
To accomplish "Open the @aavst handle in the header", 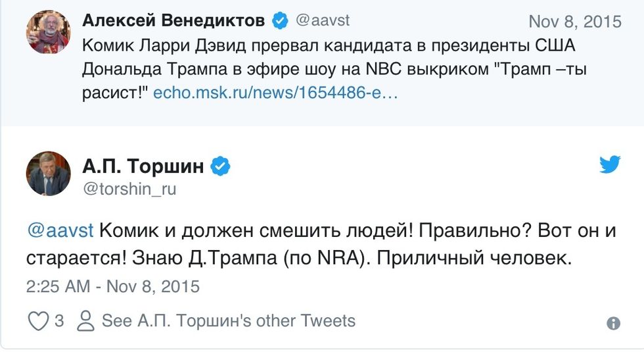I will tap(323, 21).
